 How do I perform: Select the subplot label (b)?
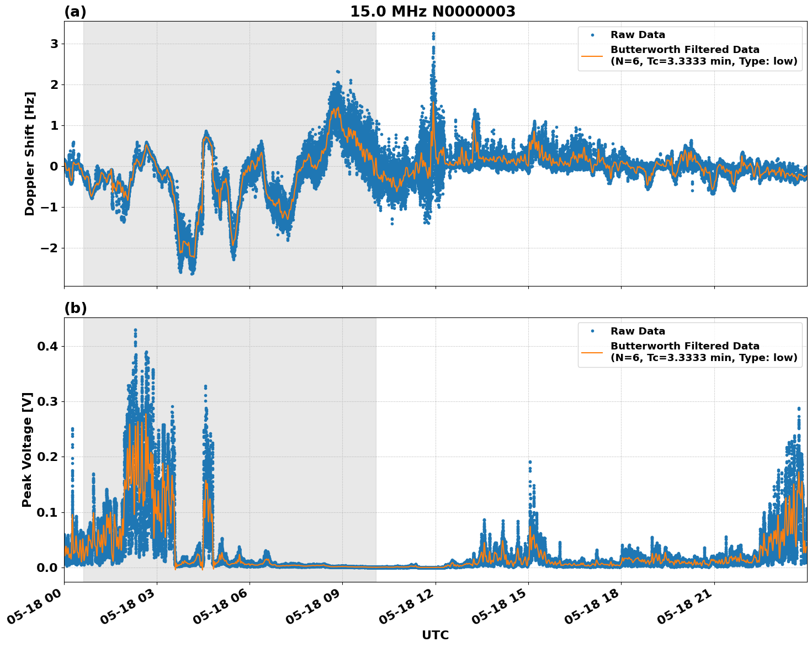(x=75, y=307)
